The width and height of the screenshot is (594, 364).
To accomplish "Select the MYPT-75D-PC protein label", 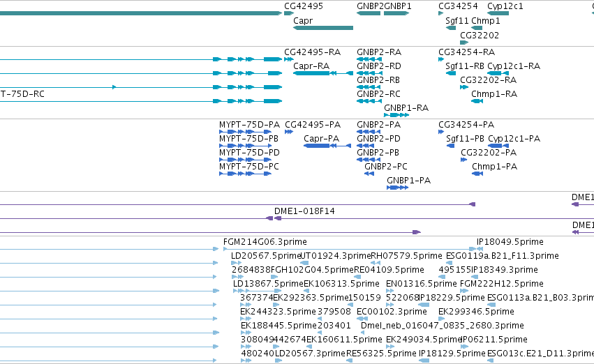I will point(249,167).
